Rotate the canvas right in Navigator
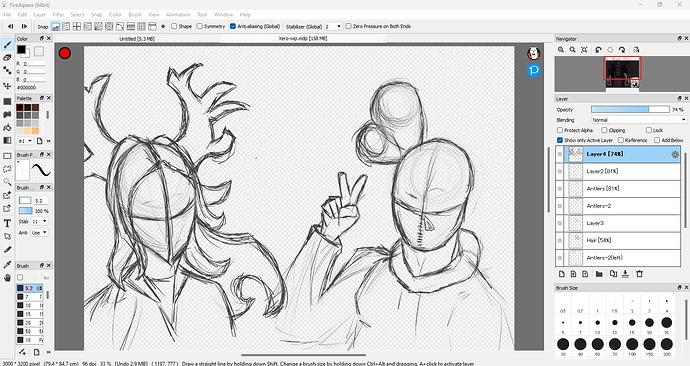Image resolution: width=690 pixels, height=366 pixels. coord(622,50)
